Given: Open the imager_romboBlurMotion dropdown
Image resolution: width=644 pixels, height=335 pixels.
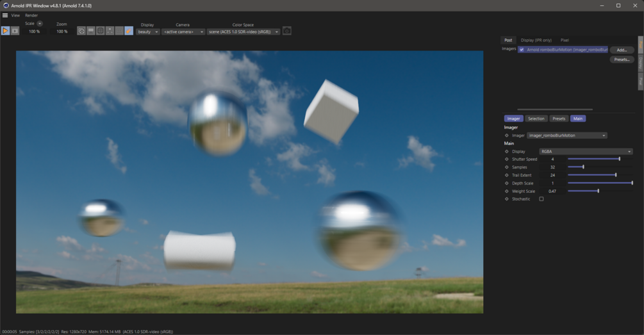Looking at the screenshot, I should click(567, 136).
